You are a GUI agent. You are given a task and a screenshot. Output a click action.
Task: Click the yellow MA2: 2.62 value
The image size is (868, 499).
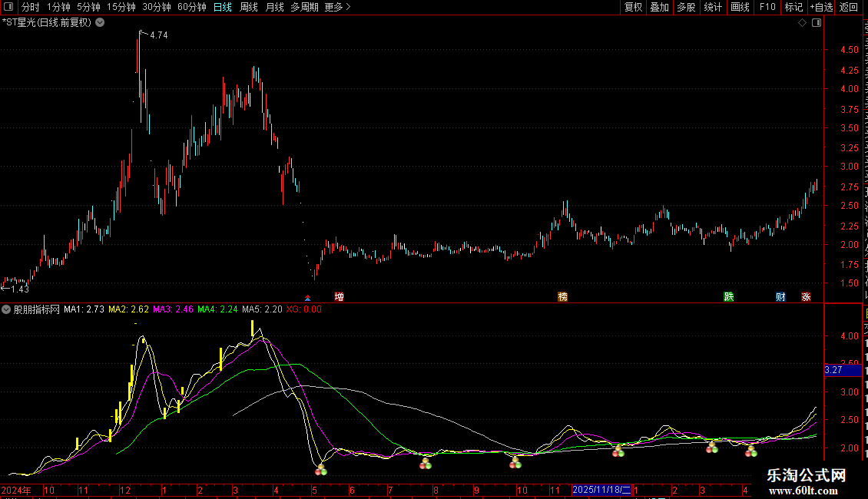[x=128, y=310]
